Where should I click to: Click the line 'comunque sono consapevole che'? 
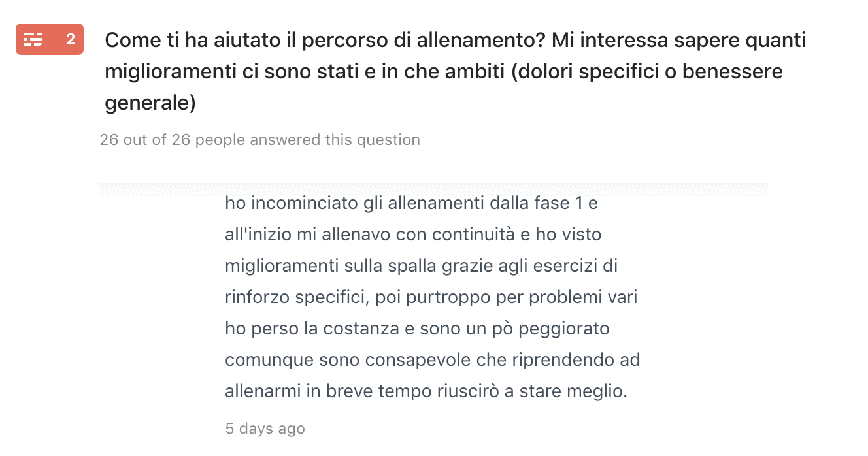pyautogui.click(x=432, y=360)
